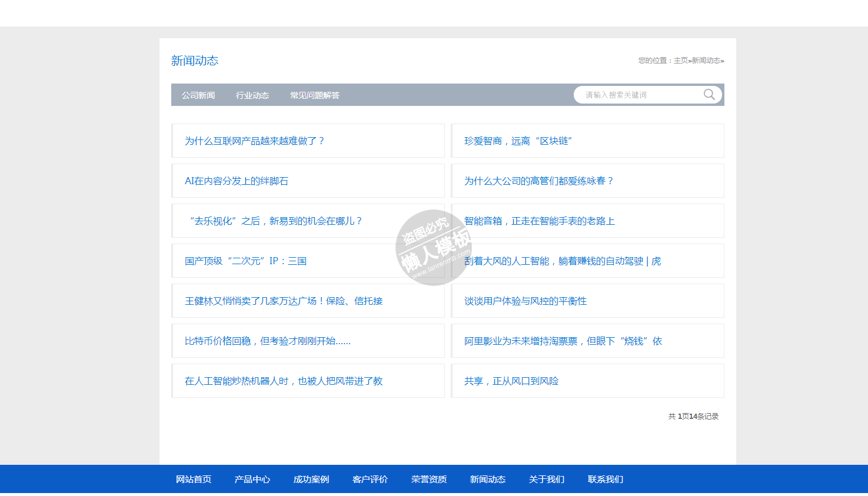This screenshot has height=496, width=868.
Task: Click the search magnifier icon
Action: 709,95
